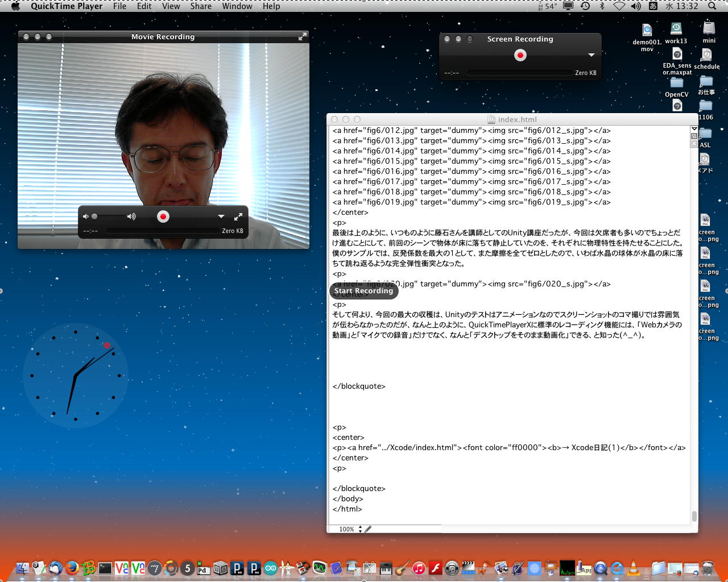Toggle fullscreen arrow in Movie Recording title bar

303,36
